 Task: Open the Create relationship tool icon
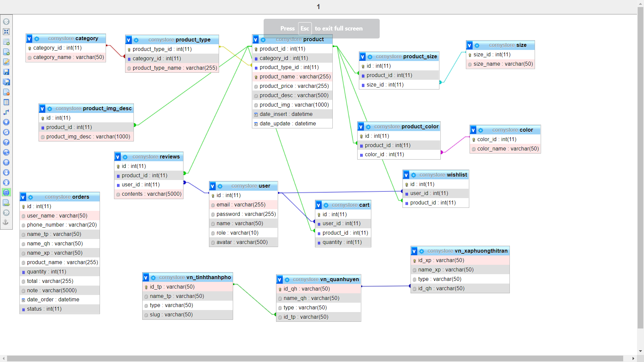click(6, 112)
